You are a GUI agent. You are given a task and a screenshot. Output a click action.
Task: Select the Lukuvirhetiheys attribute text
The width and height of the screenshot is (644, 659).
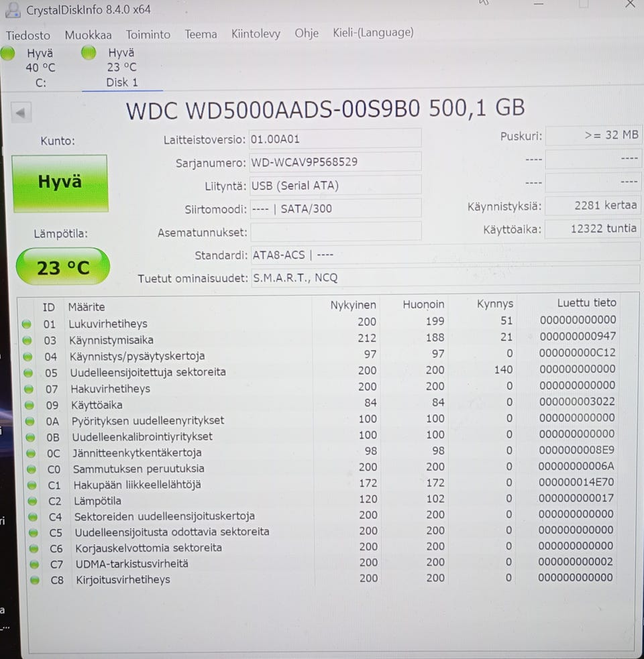(x=108, y=324)
